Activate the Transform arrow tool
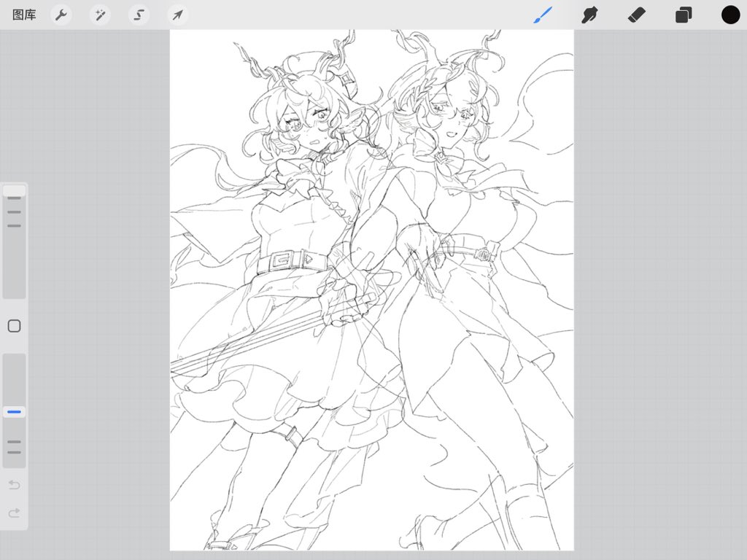The width and height of the screenshot is (747, 560). tap(177, 15)
